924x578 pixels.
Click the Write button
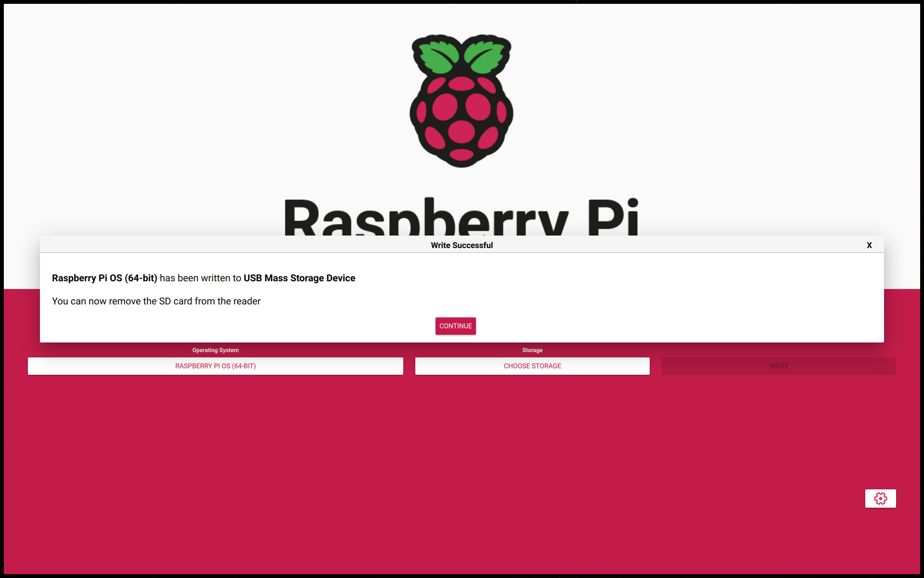click(x=778, y=366)
